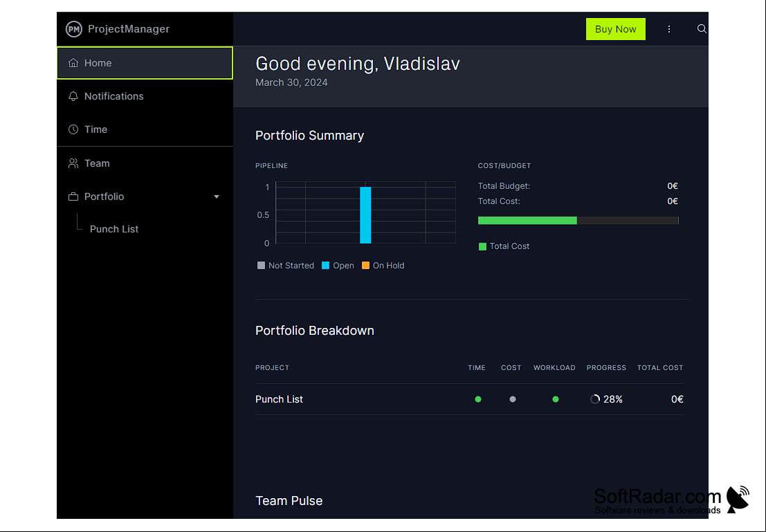
Task: Click the 'Good evening, Vladislav' greeting
Action: pyautogui.click(x=358, y=64)
